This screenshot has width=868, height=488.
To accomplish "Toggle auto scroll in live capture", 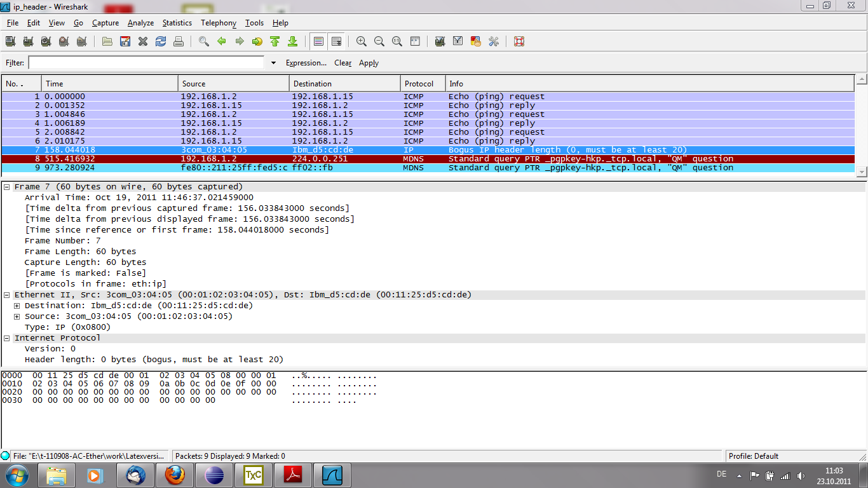I will point(336,41).
